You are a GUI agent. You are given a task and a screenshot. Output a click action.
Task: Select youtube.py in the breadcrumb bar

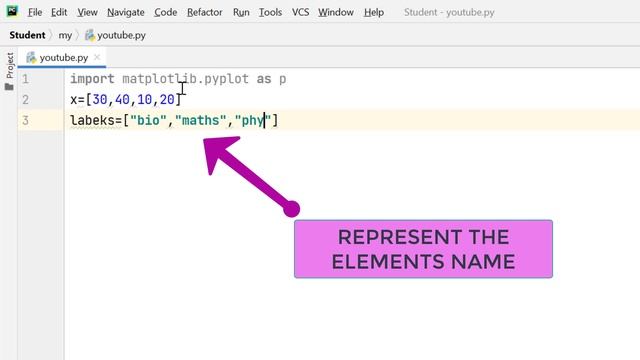pyautogui.click(x=121, y=36)
